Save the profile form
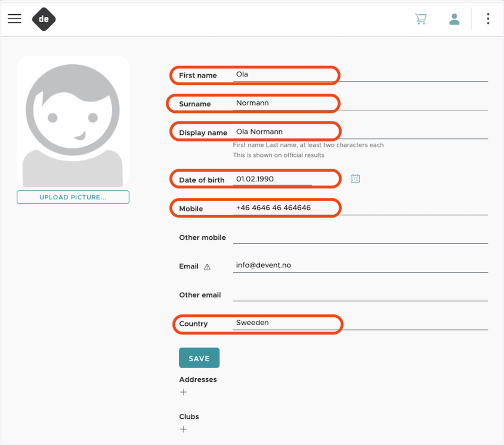504x445 pixels. pyautogui.click(x=199, y=358)
